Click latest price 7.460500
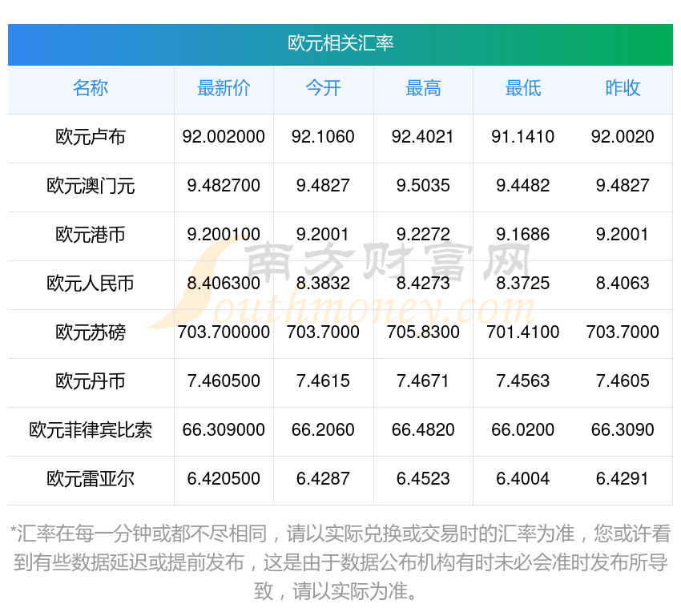This screenshot has height=616, width=681. pos(224,381)
